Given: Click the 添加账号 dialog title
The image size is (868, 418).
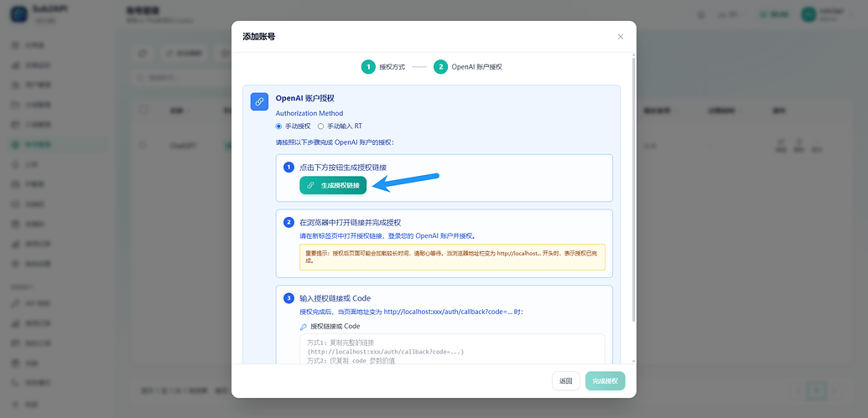Looking at the screenshot, I should pyautogui.click(x=258, y=37).
